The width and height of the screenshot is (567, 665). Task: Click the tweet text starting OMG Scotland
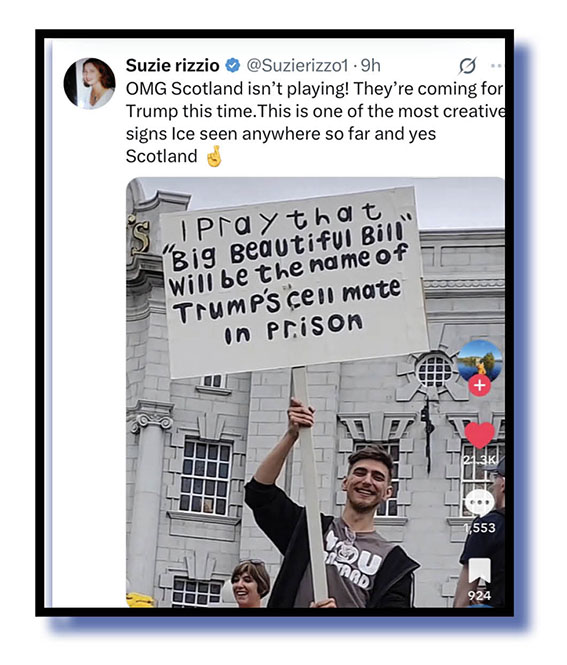[315, 122]
